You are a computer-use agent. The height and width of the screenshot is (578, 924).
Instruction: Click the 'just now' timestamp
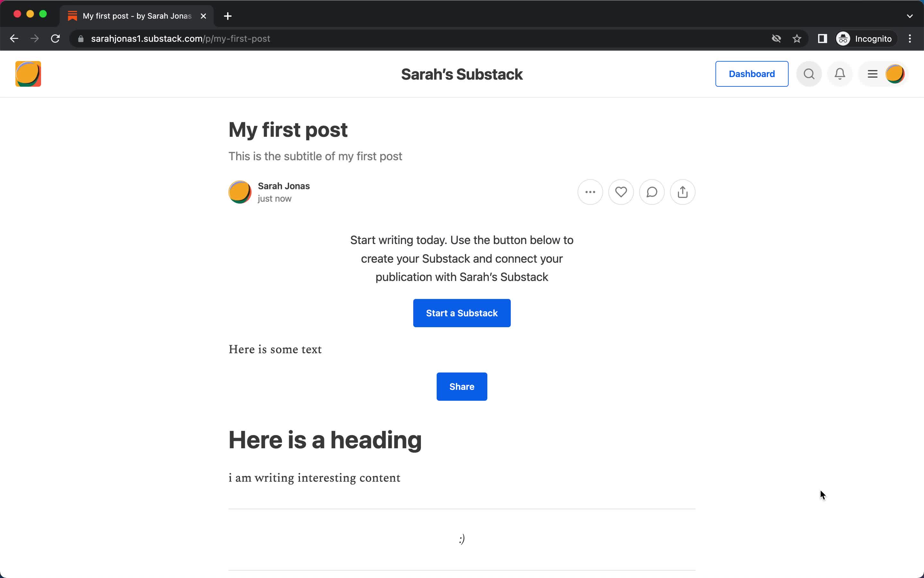coord(275,199)
